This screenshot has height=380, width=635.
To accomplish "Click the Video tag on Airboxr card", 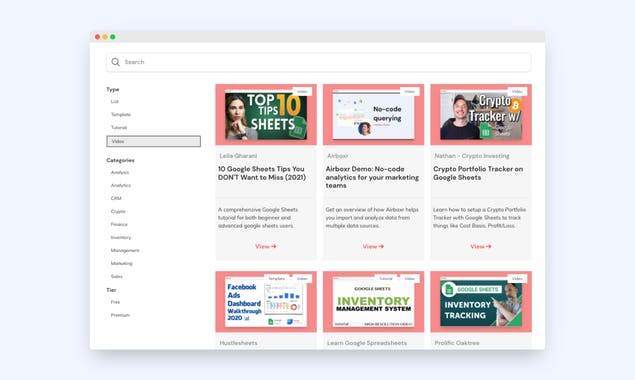I will 409,92.
